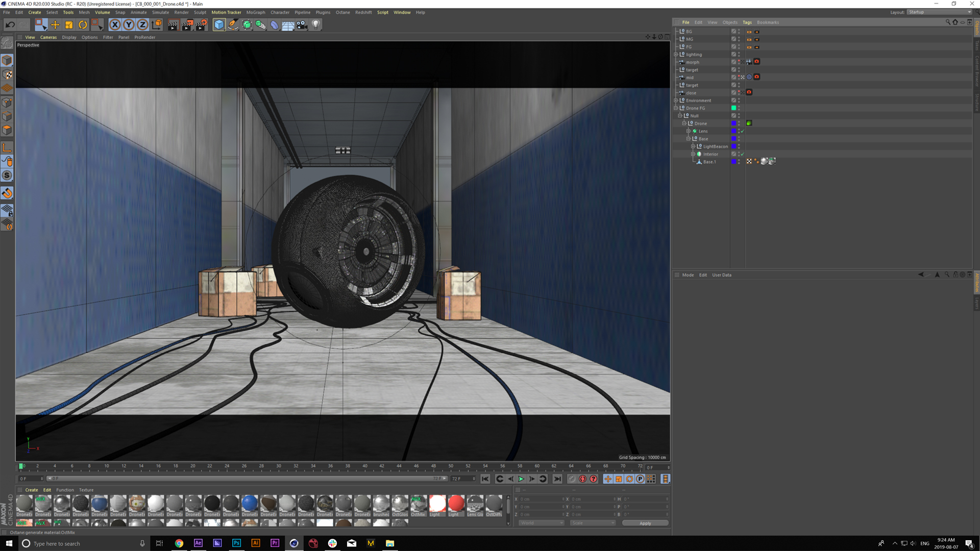980x551 pixels.
Task: Add a Light object
Action: [x=316, y=24]
